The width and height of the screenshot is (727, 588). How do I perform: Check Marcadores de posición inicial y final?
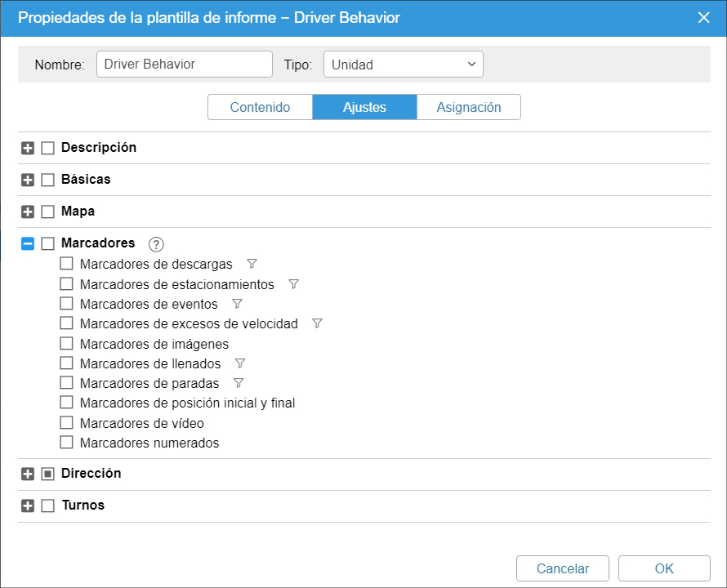pyautogui.click(x=66, y=402)
